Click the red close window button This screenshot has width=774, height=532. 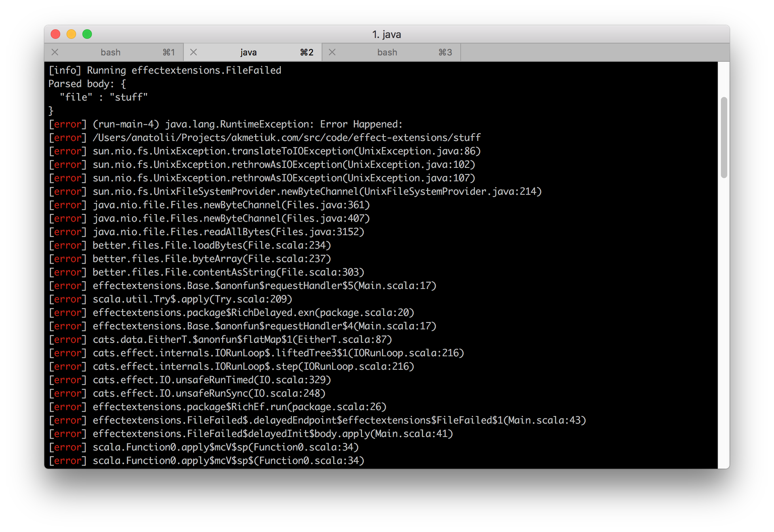(x=55, y=34)
